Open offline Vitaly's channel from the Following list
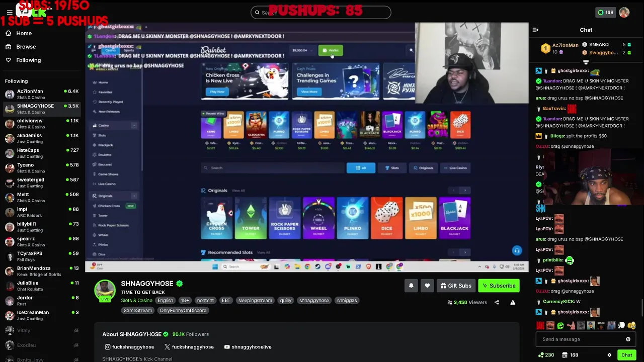This screenshot has height=362, width=644. (x=41, y=330)
